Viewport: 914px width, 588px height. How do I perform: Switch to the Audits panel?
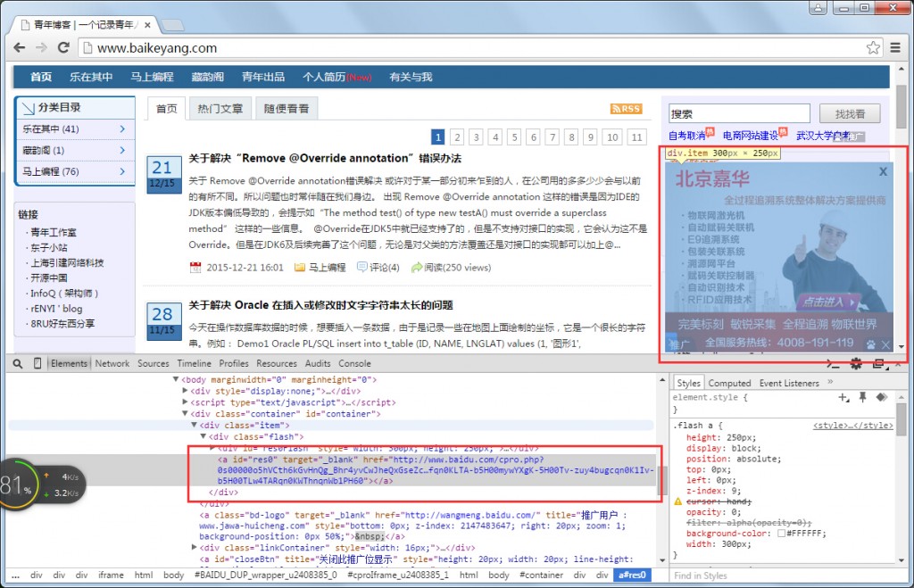click(x=318, y=364)
